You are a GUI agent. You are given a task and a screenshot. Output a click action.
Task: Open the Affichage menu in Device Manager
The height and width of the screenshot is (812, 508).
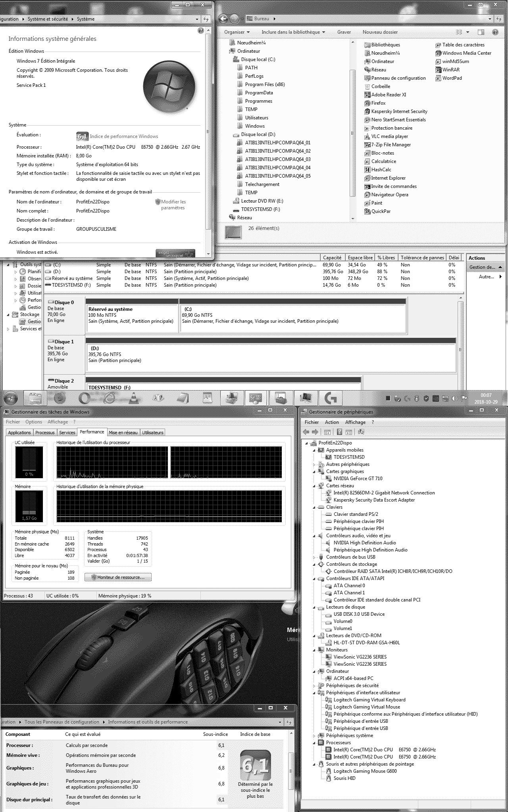point(355,422)
